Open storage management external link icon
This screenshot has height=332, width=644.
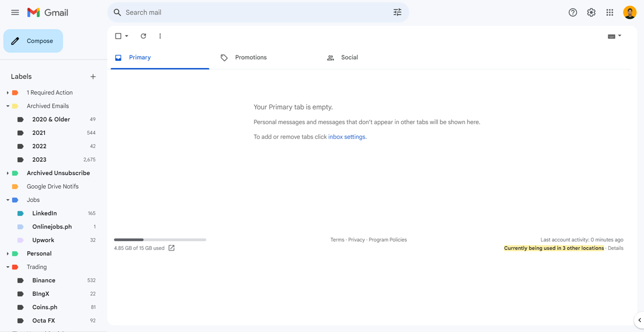click(172, 248)
